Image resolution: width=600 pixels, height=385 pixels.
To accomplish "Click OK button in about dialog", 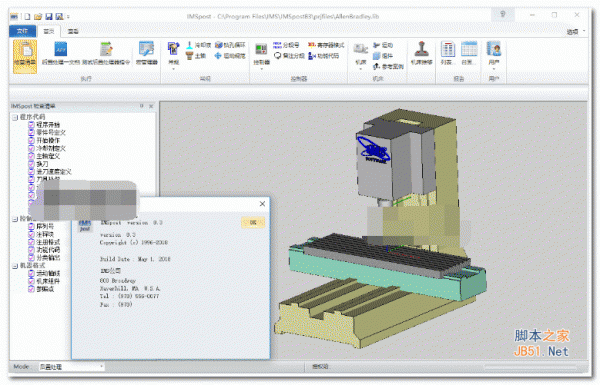I will pyautogui.click(x=253, y=222).
